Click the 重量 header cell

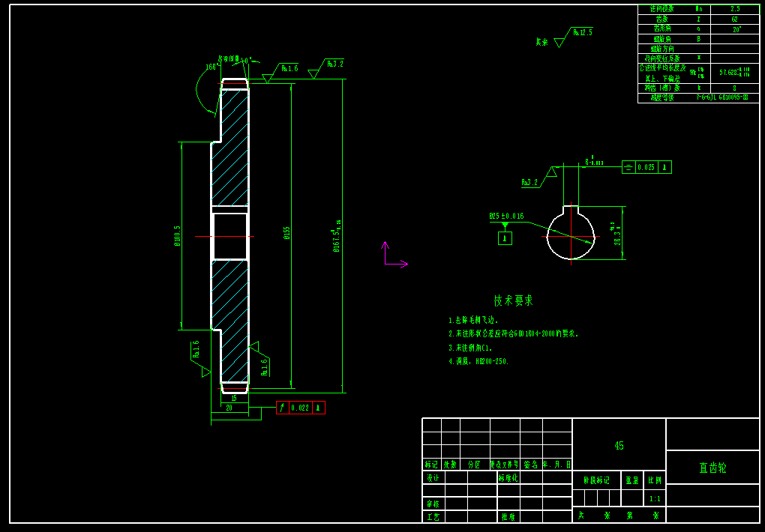632,480
